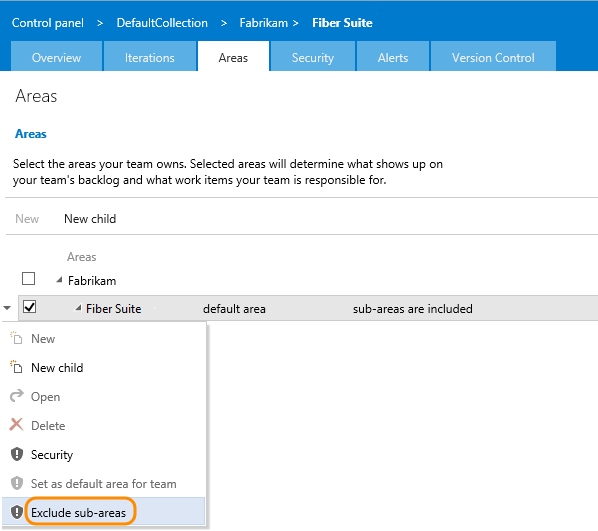Screen dimensions: 598x531
Task: Click the shield icon beside Security
Action: point(17,454)
